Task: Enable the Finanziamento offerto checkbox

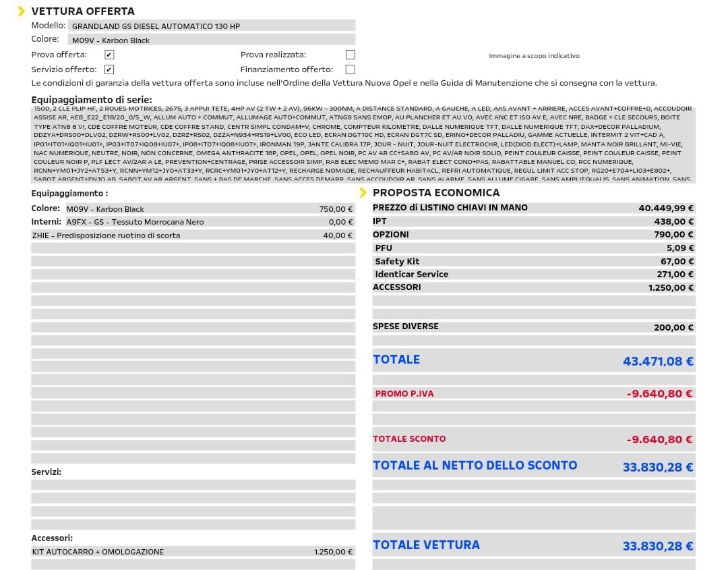Action: pyautogui.click(x=350, y=69)
